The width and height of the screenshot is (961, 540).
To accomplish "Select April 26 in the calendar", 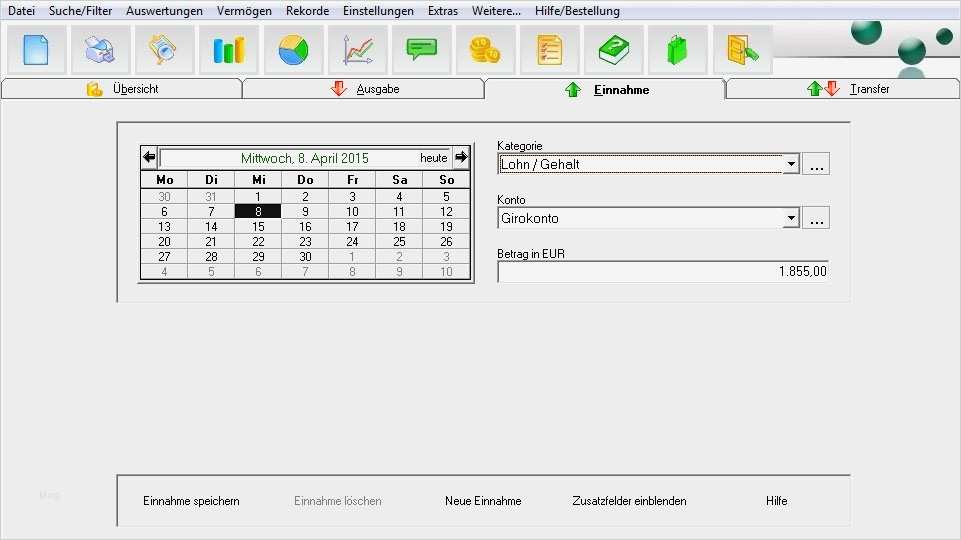I will pos(446,241).
